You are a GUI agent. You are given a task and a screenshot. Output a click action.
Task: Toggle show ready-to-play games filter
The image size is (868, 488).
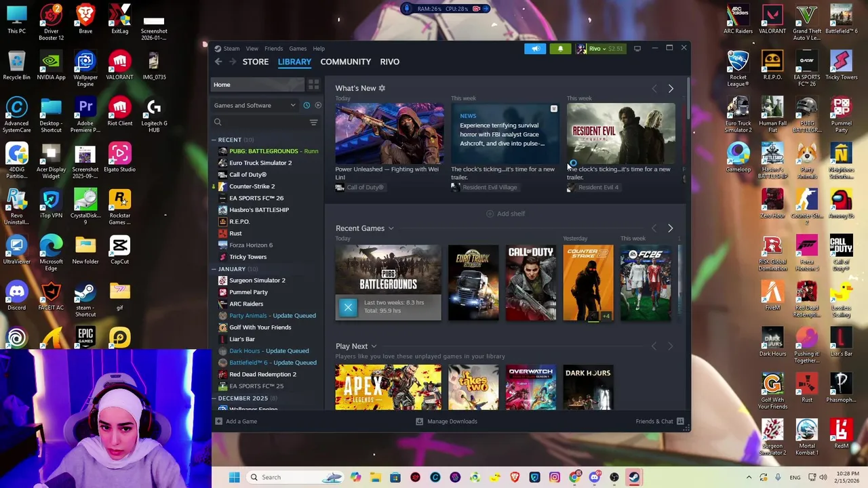click(x=318, y=105)
